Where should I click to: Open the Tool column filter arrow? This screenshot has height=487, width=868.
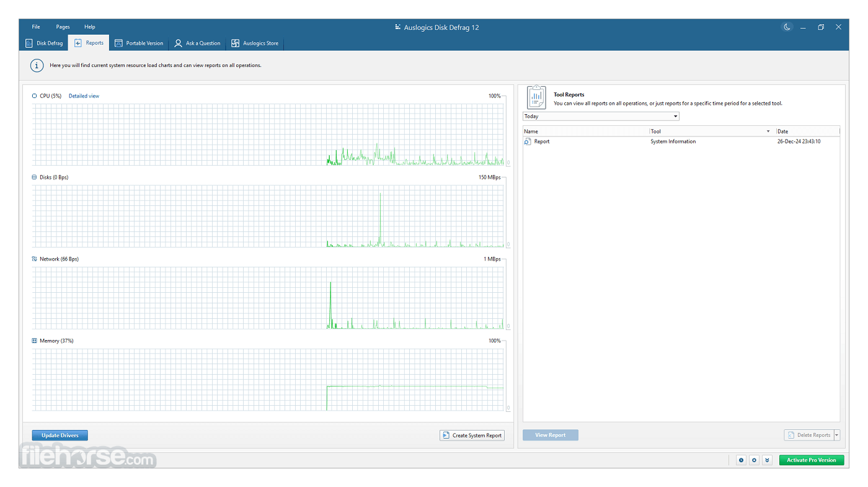769,132
